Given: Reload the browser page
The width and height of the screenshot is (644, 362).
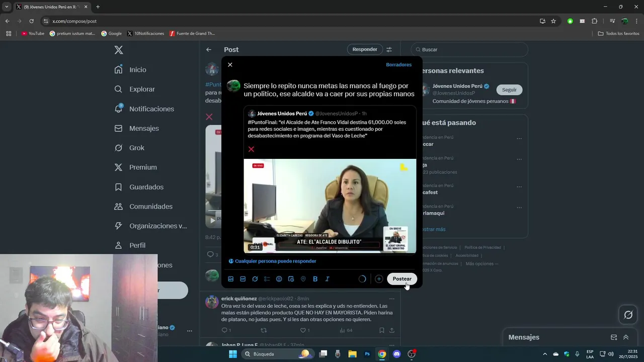Looking at the screenshot, I should 31,21.
